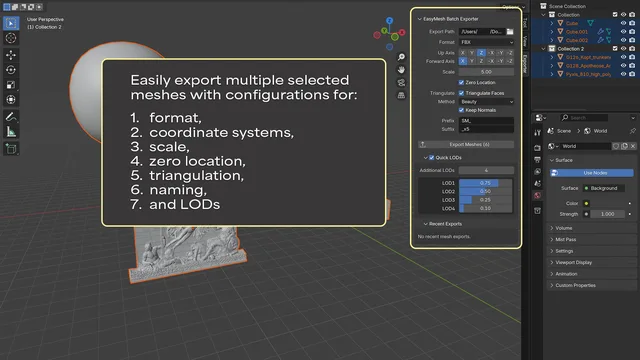Open the World properties tab icon
This screenshot has height=360, width=640.
(x=538, y=196)
